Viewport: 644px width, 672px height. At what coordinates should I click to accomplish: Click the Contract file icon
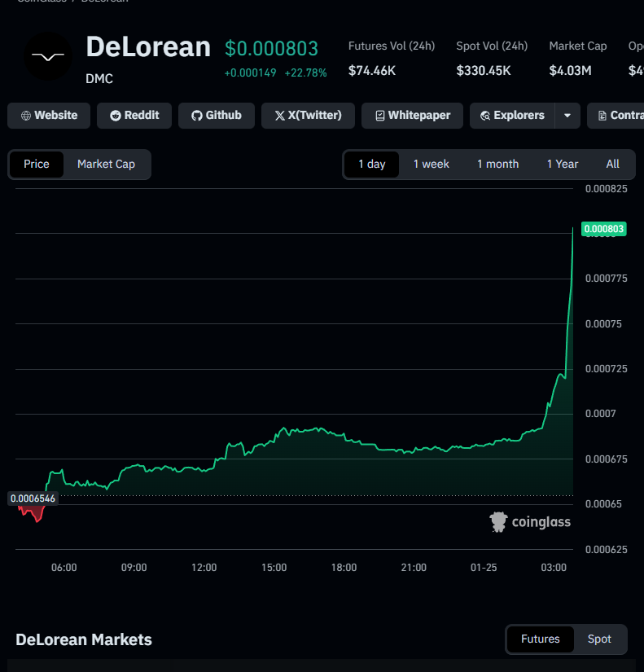(x=602, y=116)
